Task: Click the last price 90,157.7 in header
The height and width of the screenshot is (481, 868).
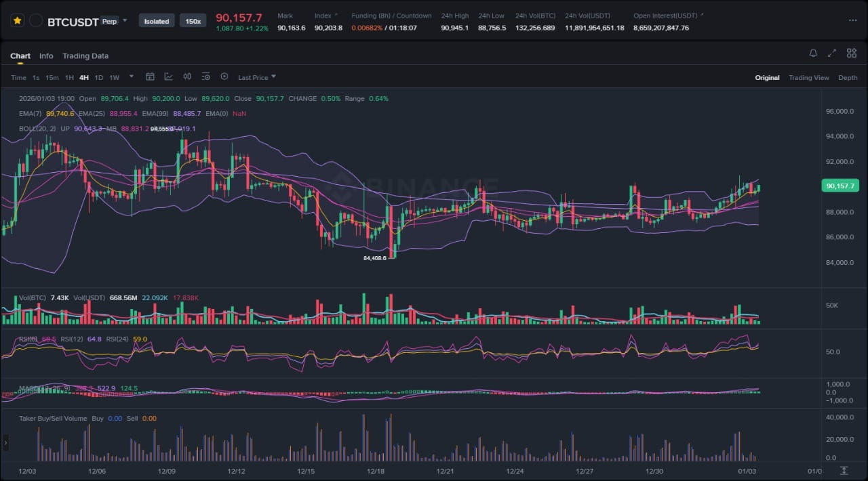Action: (x=239, y=17)
